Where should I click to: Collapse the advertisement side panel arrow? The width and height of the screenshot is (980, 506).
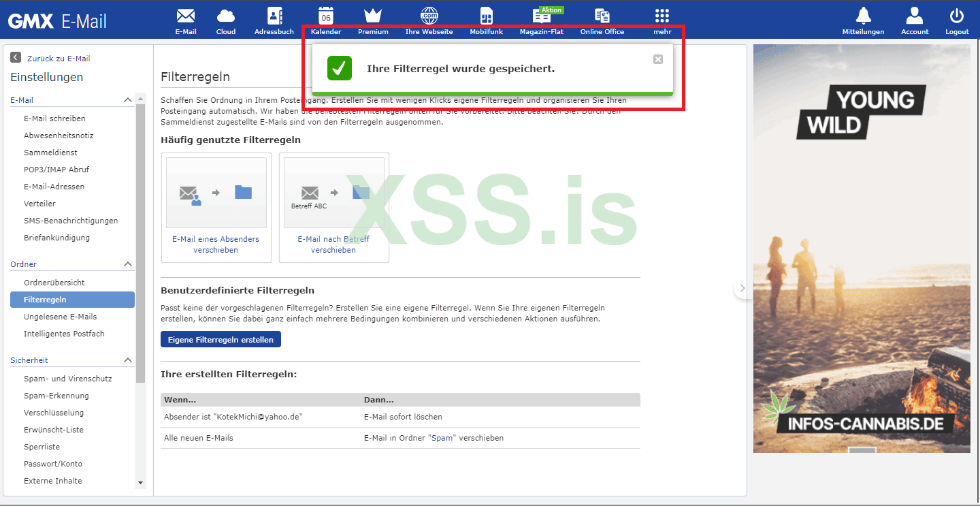pos(742,288)
